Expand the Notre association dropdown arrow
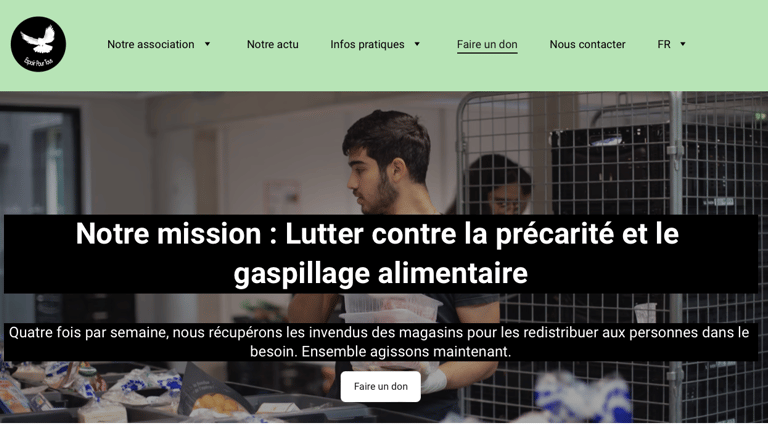Screen dimensions: 768x436 [x=207, y=44]
